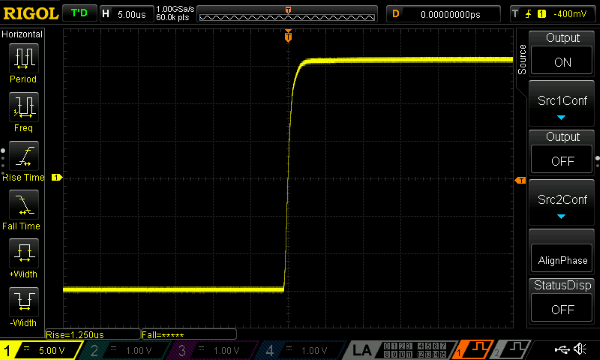Click the orange trigger position marker above the grid
Screen dimensions: 600x360
[x=288, y=36]
